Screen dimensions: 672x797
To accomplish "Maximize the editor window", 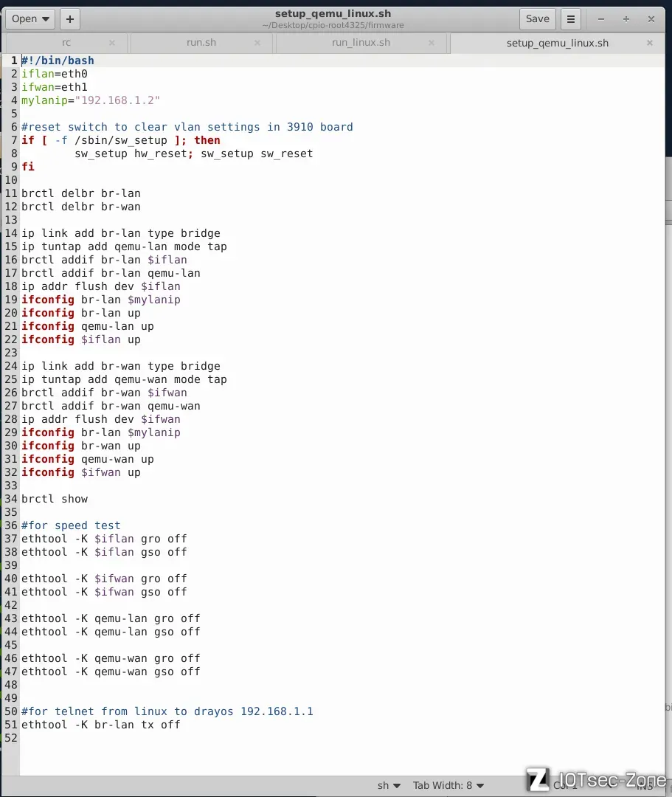I will [x=626, y=19].
